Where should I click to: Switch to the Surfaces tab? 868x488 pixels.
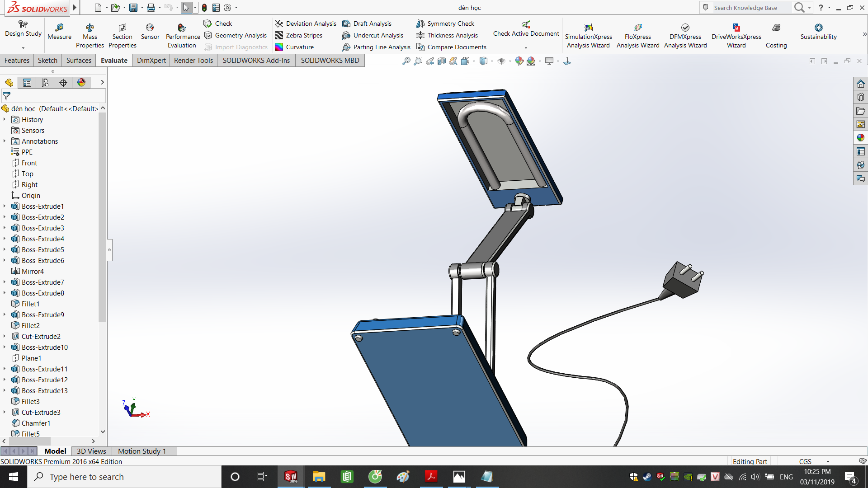click(x=79, y=60)
